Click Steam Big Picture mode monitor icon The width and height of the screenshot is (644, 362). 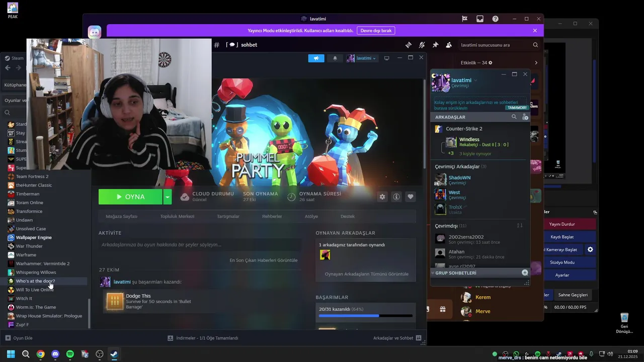(387, 58)
